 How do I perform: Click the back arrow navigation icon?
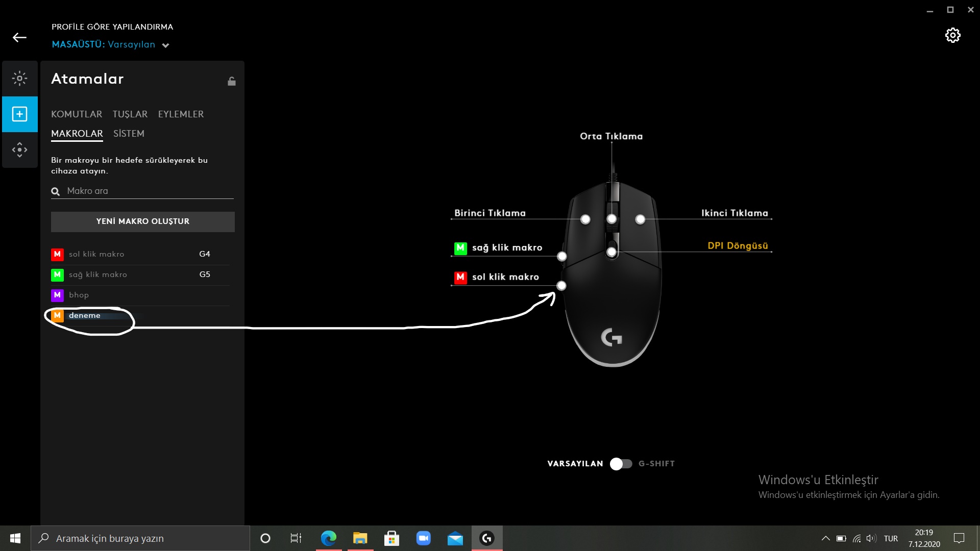(x=19, y=37)
